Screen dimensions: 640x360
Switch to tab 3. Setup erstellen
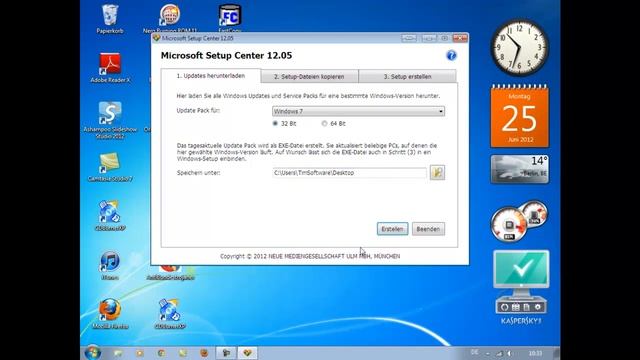coord(407,76)
